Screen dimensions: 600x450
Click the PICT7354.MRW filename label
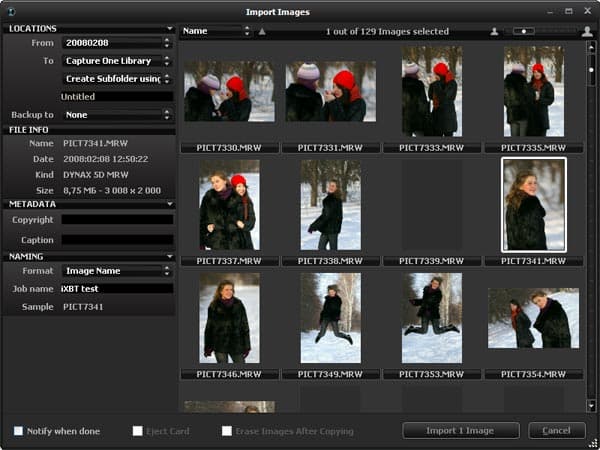533,375
